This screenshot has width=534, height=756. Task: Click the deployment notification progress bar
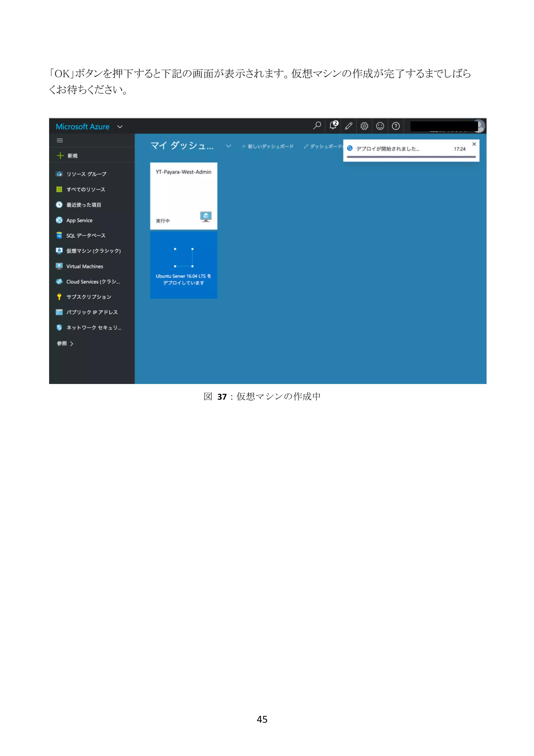(411, 157)
